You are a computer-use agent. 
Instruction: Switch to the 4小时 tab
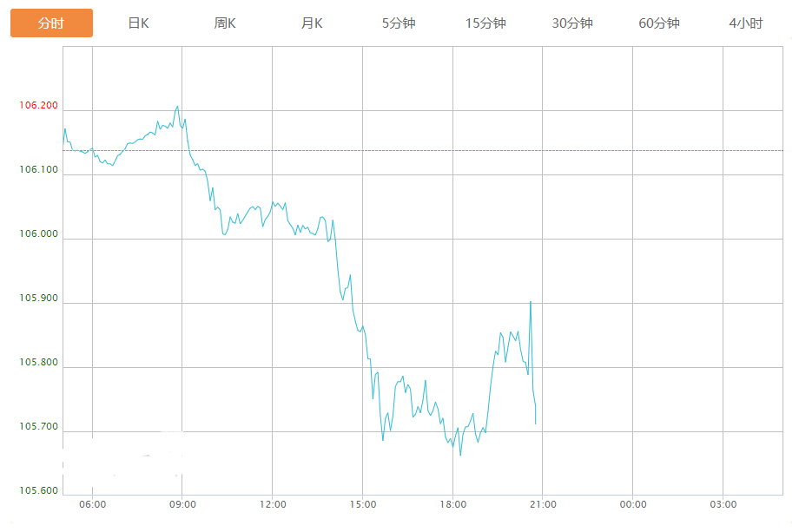coord(746,23)
